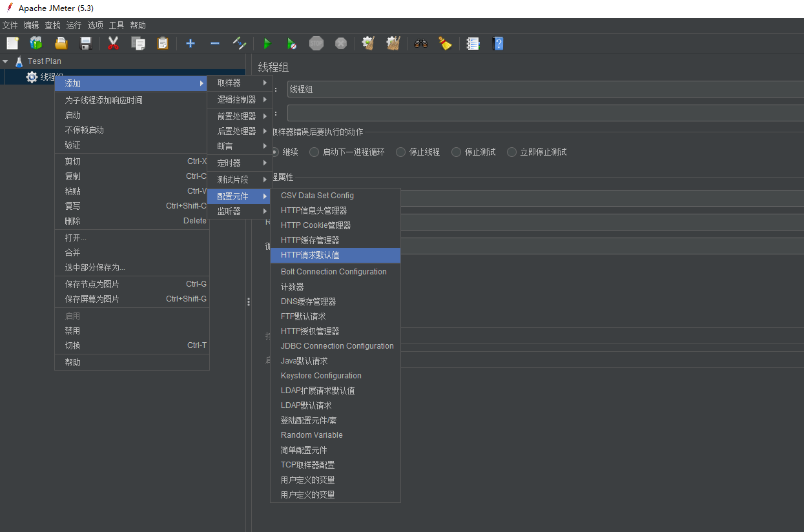Click the binoculars Search icon
Screen dimensions: 804x532
(421, 43)
